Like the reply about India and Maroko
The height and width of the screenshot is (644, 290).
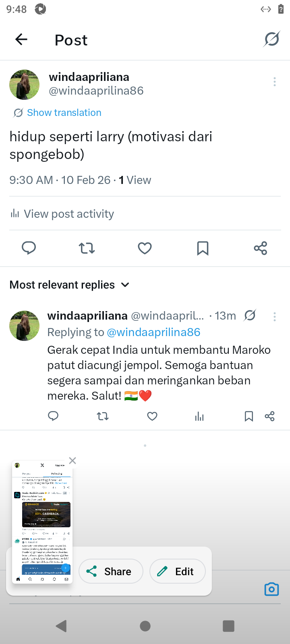(x=152, y=416)
